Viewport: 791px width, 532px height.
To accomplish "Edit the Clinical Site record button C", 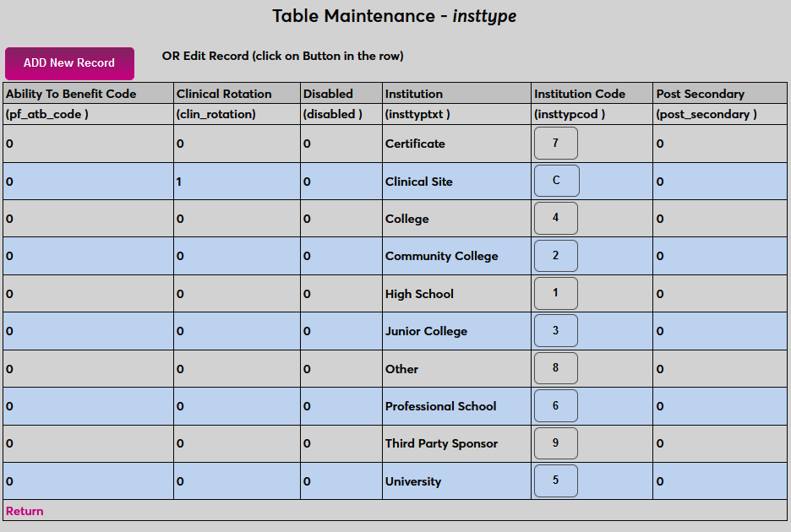I will click(555, 181).
